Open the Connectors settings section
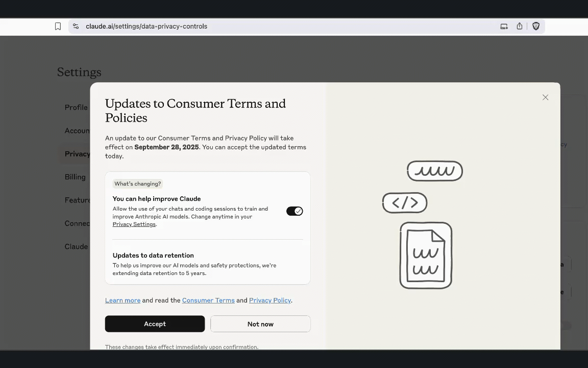Viewport: 588px width, 368px height. [78, 223]
